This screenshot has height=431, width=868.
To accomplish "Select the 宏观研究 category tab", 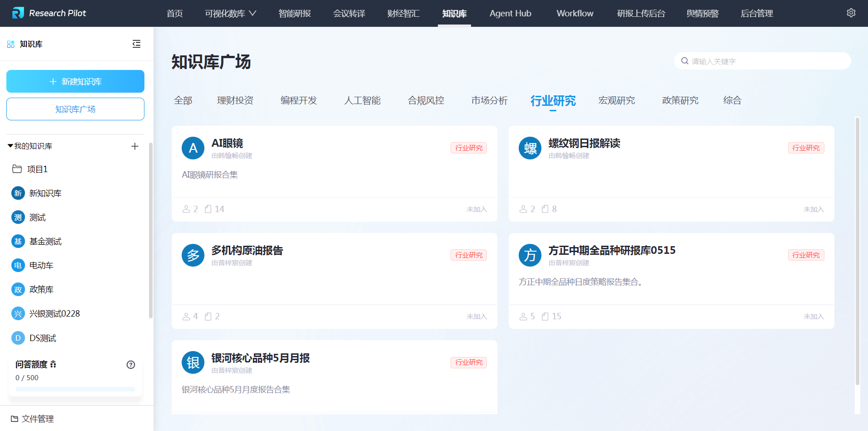I will (616, 100).
